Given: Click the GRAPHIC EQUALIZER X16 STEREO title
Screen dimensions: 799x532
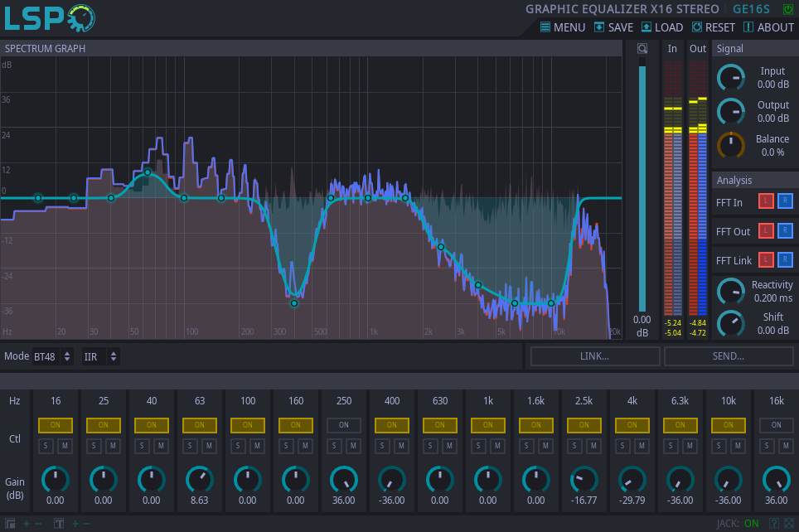Looking at the screenshot, I should pos(622,9).
